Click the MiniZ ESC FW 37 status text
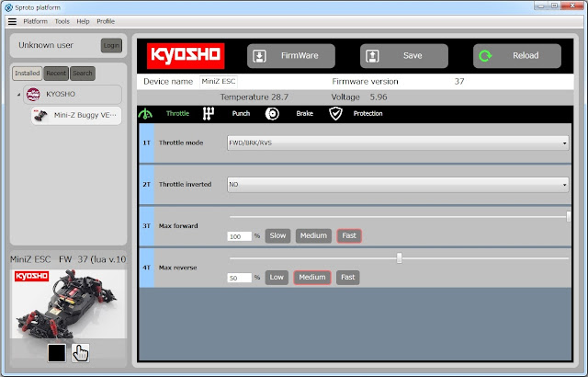588x377 pixels. pyautogui.click(x=68, y=259)
